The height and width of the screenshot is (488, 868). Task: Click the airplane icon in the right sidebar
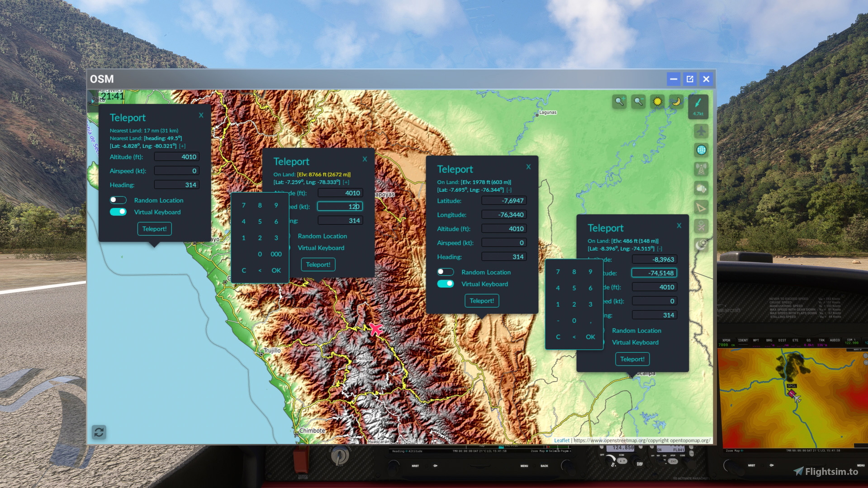tap(701, 131)
